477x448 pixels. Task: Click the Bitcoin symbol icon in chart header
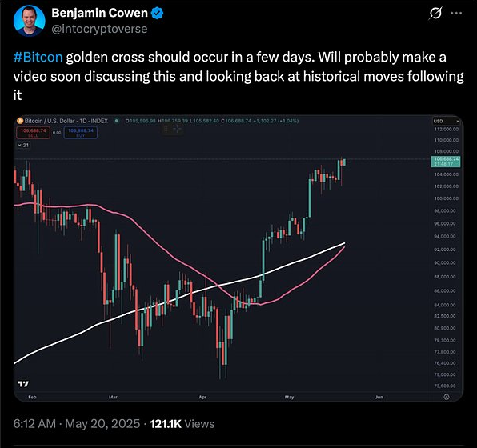tap(20, 121)
